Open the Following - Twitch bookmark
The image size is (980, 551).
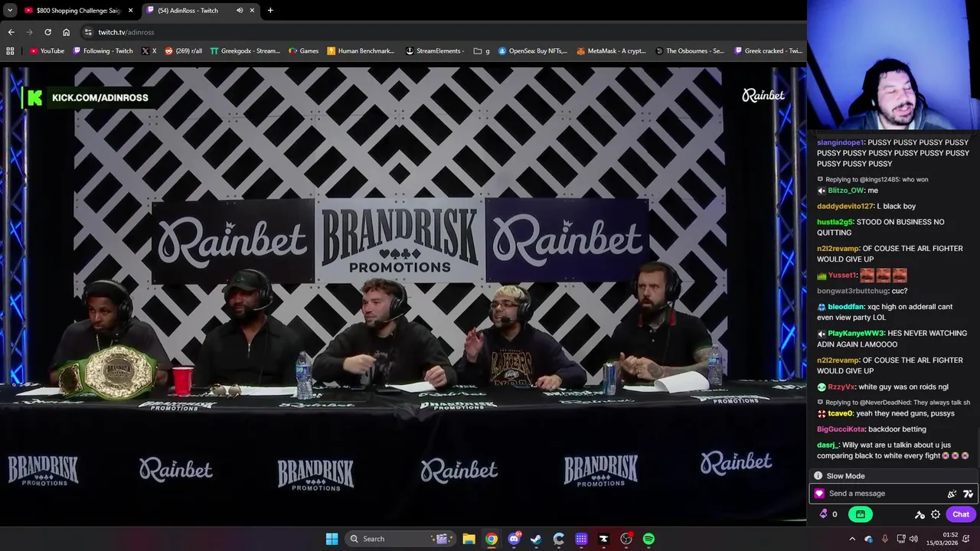pos(103,51)
